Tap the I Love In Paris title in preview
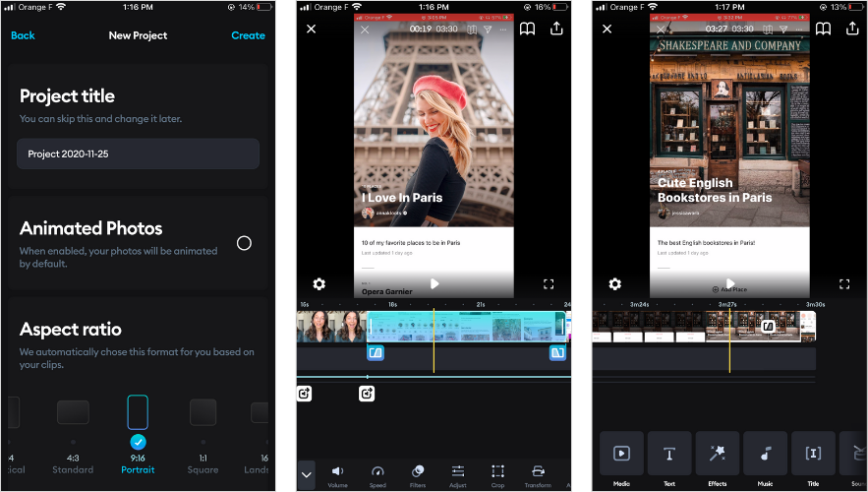Viewport: 868px width, 492px height. (402, 198)
